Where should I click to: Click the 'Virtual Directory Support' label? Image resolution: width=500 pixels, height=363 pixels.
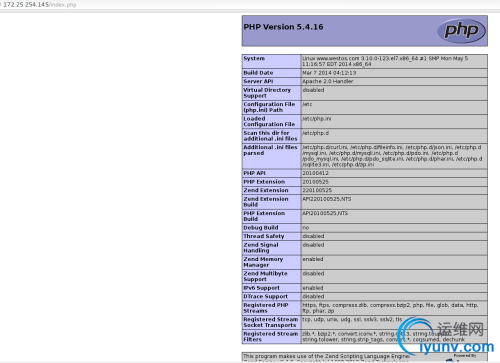tap(267, 93)
